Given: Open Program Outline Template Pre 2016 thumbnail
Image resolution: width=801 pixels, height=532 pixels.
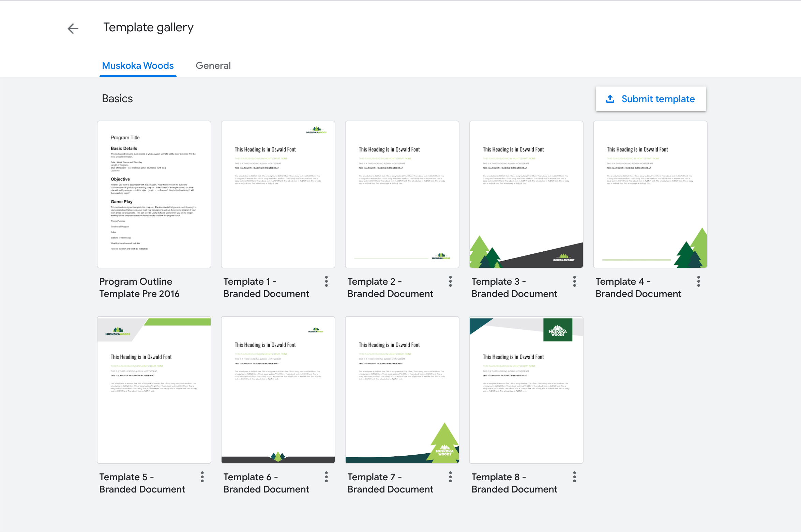Looking at the screenshot, I should (154, 194).
